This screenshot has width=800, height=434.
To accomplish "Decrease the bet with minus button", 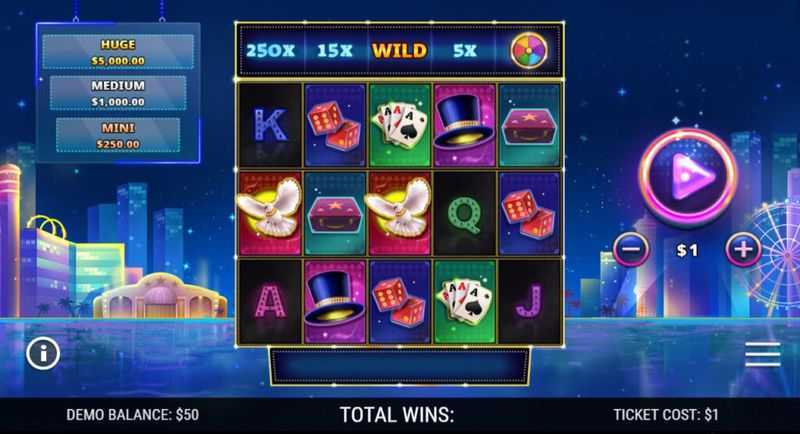I will 631,250.
